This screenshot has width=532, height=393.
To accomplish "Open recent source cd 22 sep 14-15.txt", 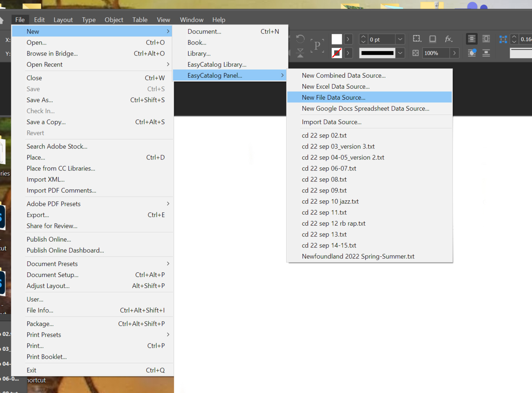I will (369, 245).
